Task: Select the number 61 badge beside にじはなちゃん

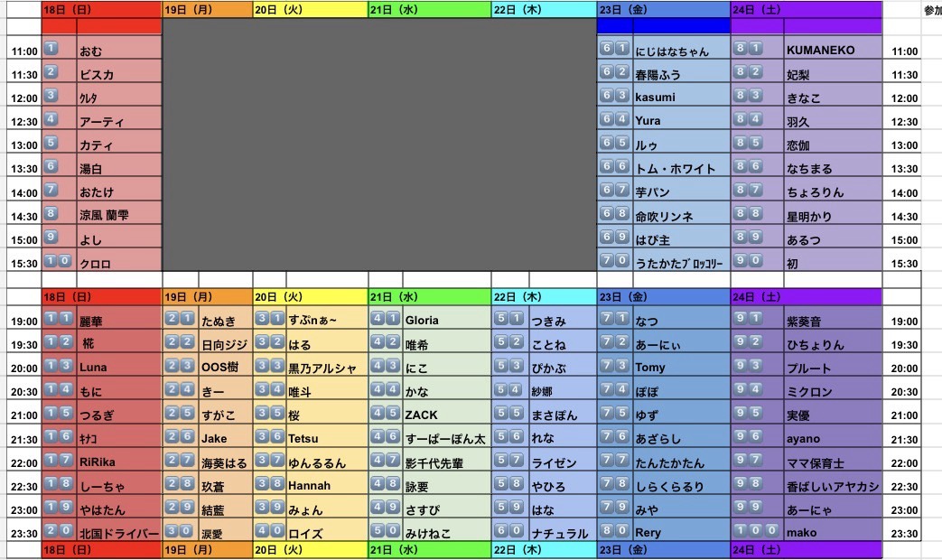Action: pyautogui.click(x=614, y=48)
